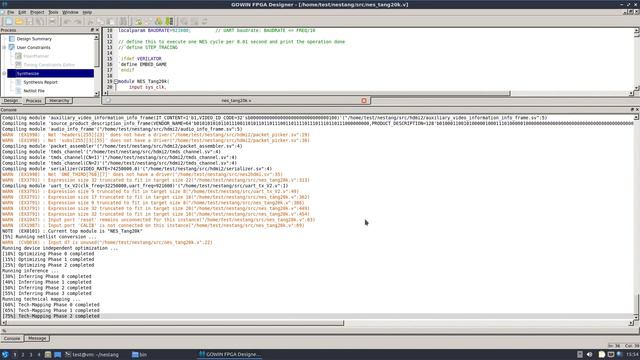
Task: Open the Window menu
Action: 70,12
